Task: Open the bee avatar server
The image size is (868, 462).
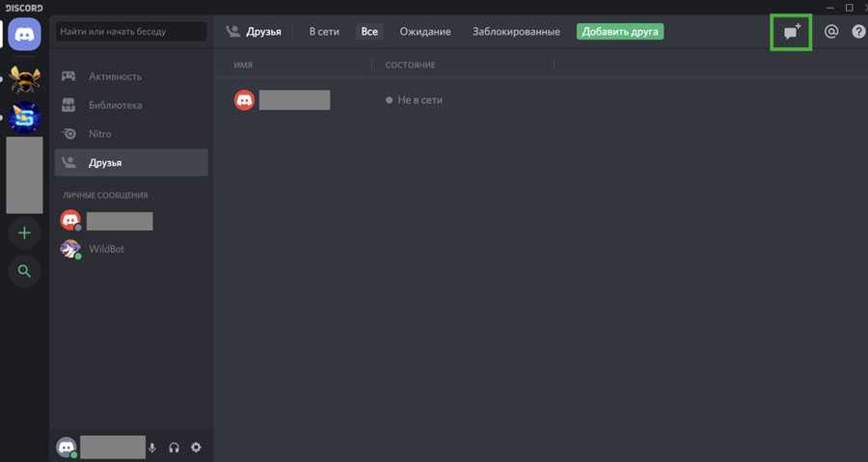Action: coord(24,78)
